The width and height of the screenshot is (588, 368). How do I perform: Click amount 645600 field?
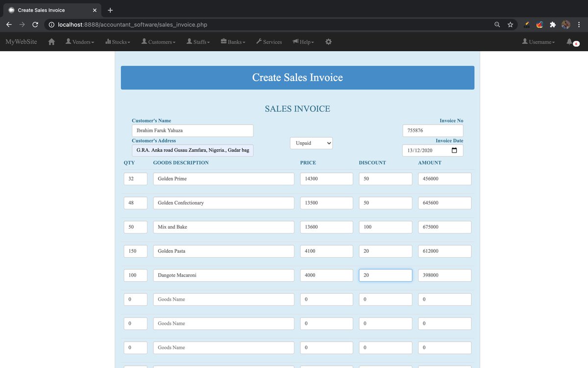445,203
